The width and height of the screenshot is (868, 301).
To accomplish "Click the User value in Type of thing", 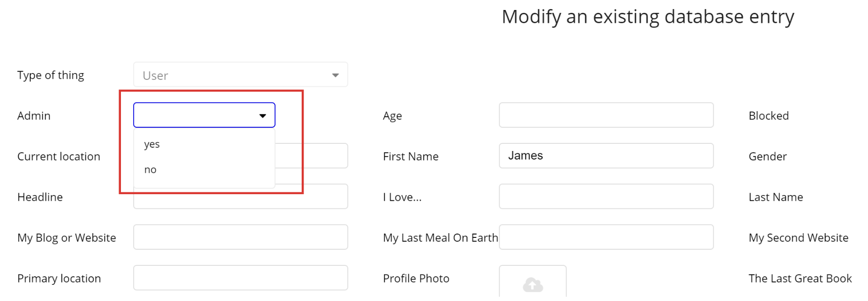I will point(156,75).
